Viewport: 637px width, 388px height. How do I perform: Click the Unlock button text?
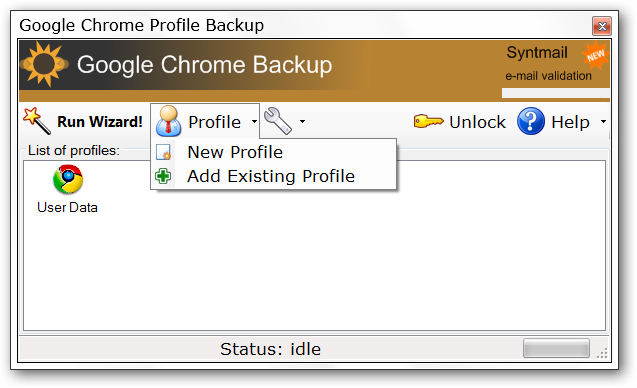pos(477,122)
